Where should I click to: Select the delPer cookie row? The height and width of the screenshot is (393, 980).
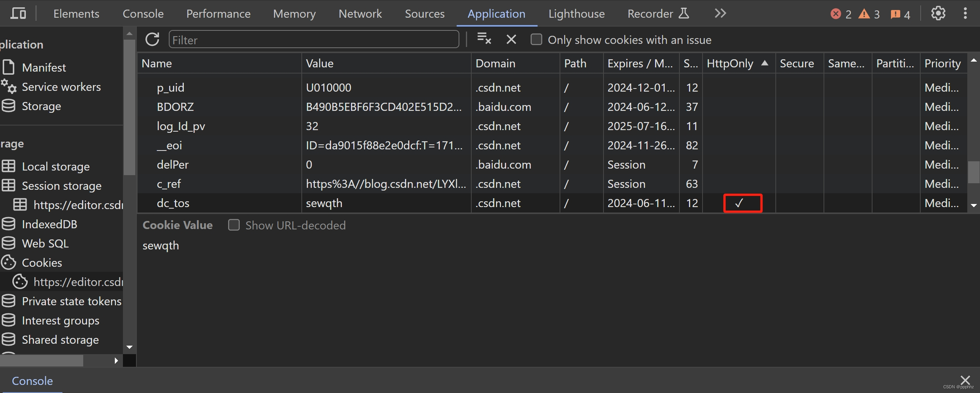pyautogui.click(x=552, y=165)
